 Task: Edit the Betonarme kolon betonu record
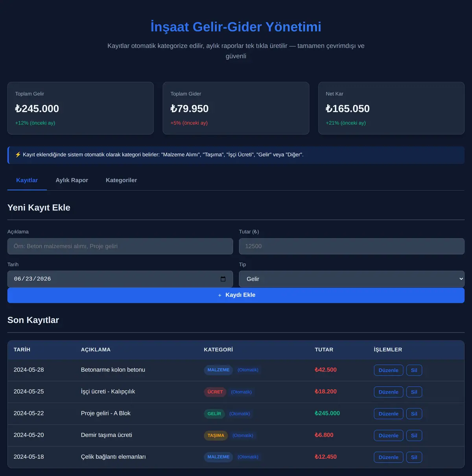(389, 370)
